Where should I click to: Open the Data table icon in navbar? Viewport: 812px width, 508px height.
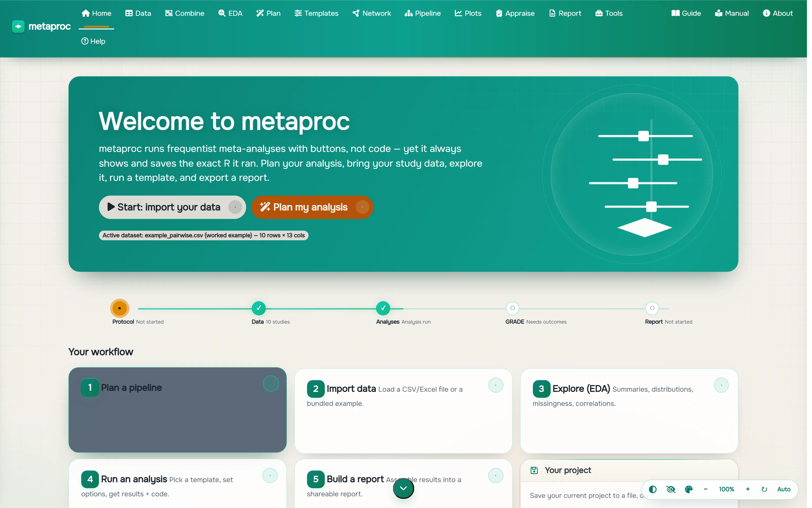[138, 13]
